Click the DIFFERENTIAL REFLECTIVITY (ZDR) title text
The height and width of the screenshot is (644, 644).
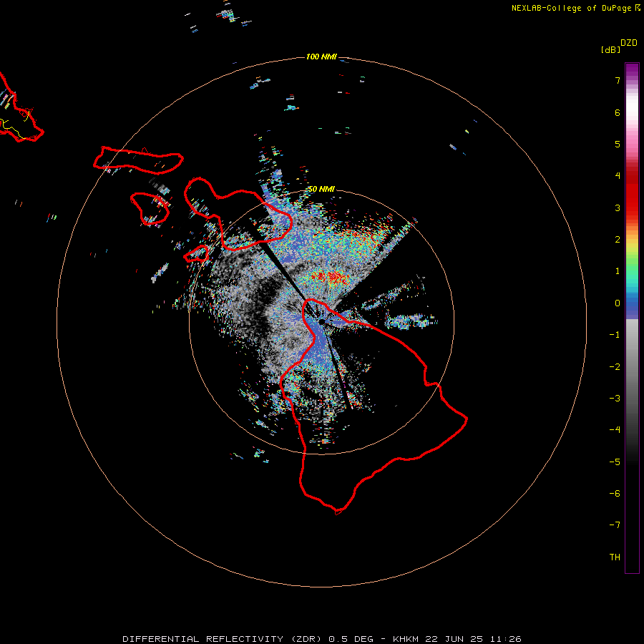[x=222, y=639]
